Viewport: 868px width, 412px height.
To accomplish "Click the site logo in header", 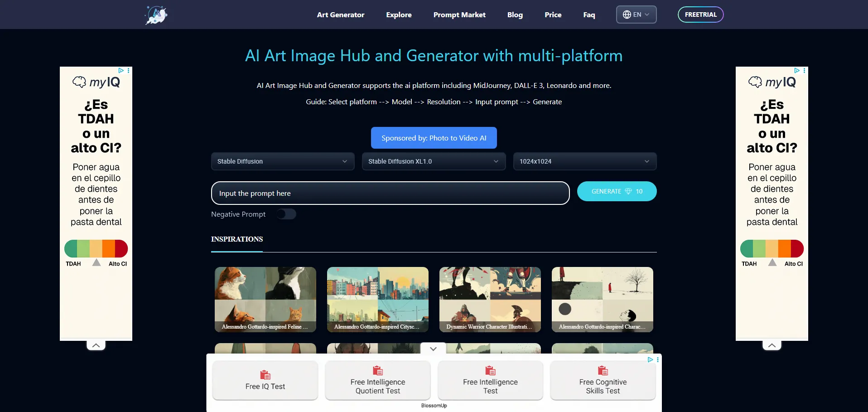I will (156, 15).
